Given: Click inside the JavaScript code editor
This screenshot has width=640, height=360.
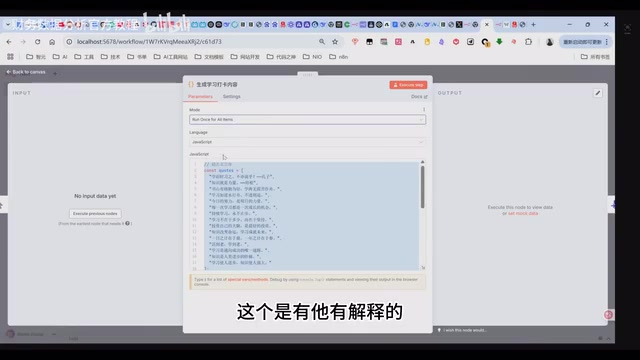Looking at the screenshot, I should point(307,216).
